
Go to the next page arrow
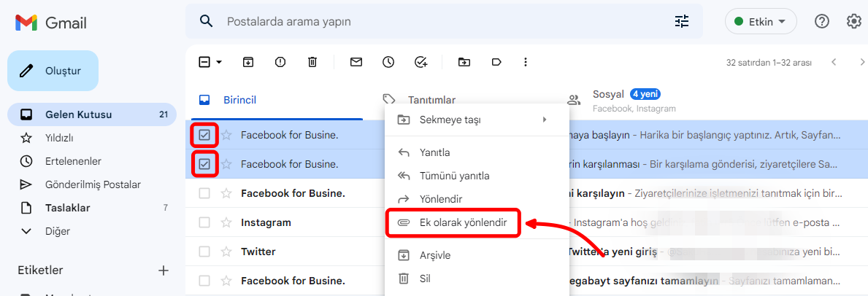click(x=862, y=62)
